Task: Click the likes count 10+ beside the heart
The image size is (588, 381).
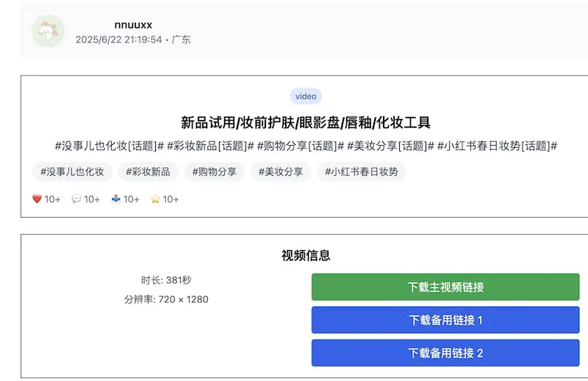Action: [x=52, y=199]
